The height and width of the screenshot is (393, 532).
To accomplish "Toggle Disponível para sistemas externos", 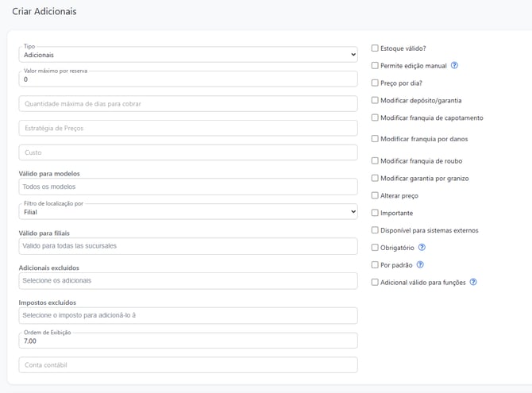I will pos(375,230).
